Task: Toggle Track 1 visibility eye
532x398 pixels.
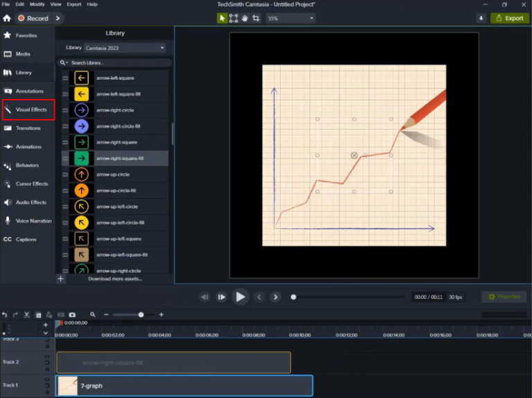Action: click(47, 379)
